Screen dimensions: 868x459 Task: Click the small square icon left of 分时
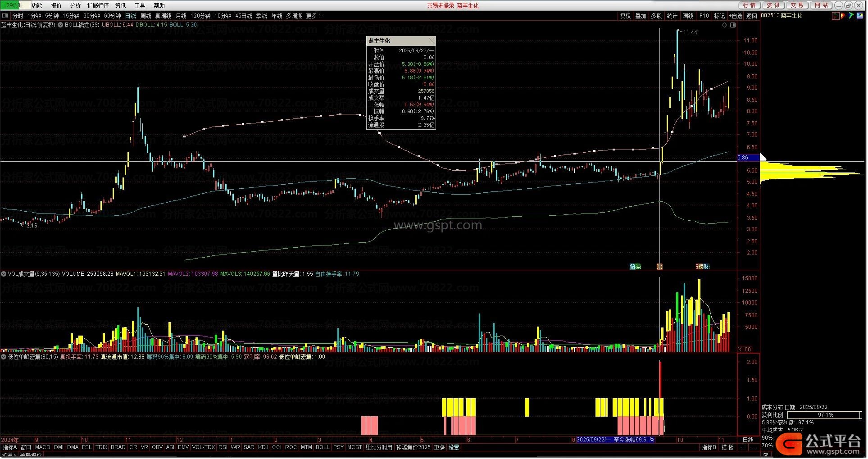click(x=5, y=16)
